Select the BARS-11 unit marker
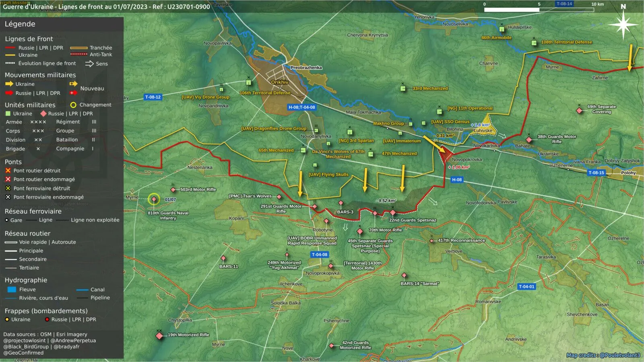Screen dimensions: 644x362 point(223,258)
